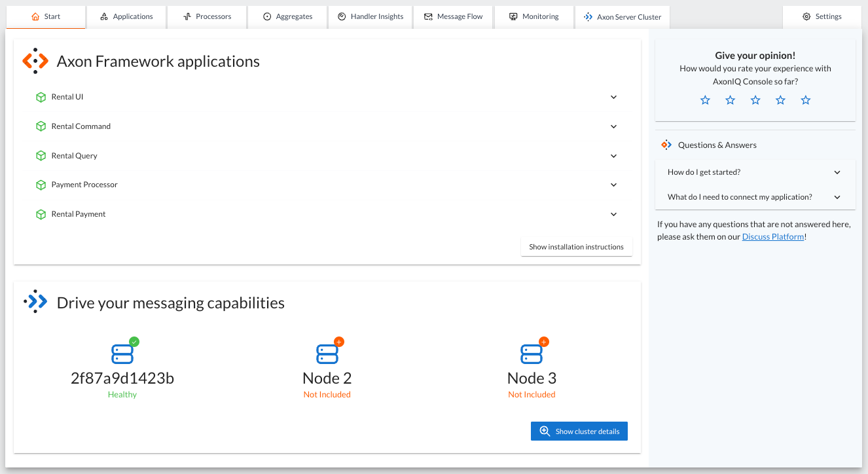
Task: Click the gear icon in Settings tab
Action: [806, 16]
